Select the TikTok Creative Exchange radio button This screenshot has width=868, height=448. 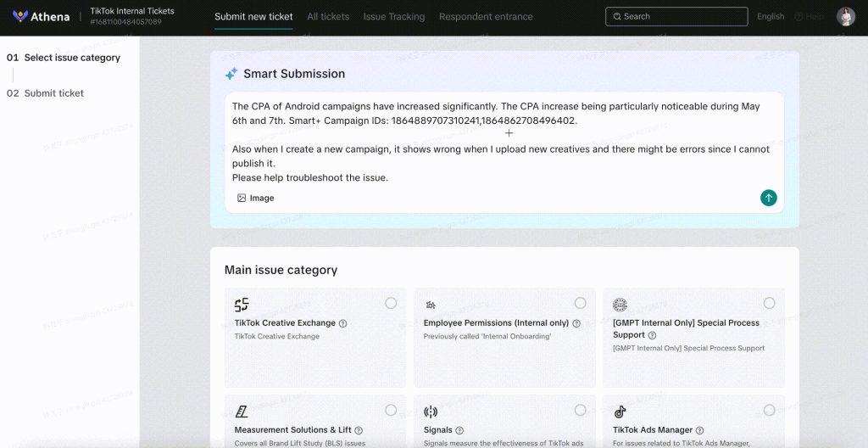tap(391, 303)
